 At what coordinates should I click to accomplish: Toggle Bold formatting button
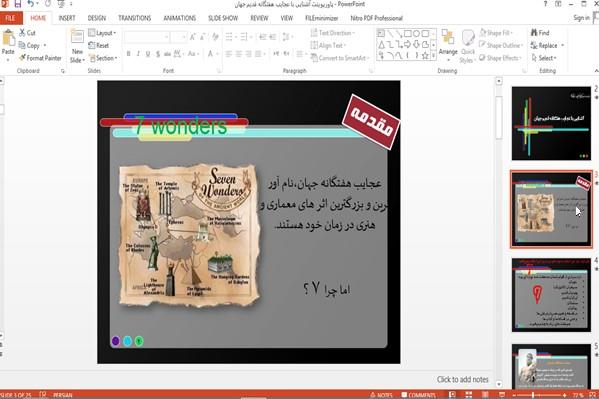coord(129,54)
